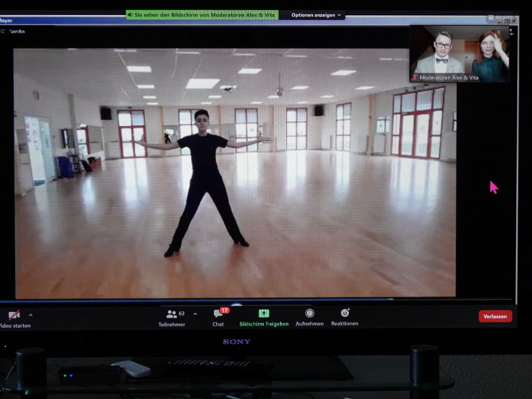Click the Video starten camera icon
This screenshot has height=399, width=532.
[14, 315]
